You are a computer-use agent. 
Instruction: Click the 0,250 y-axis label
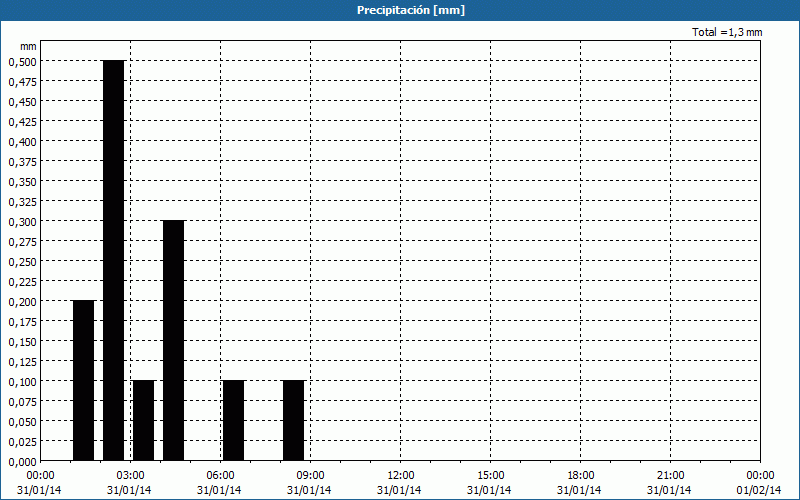coord(22,261)
